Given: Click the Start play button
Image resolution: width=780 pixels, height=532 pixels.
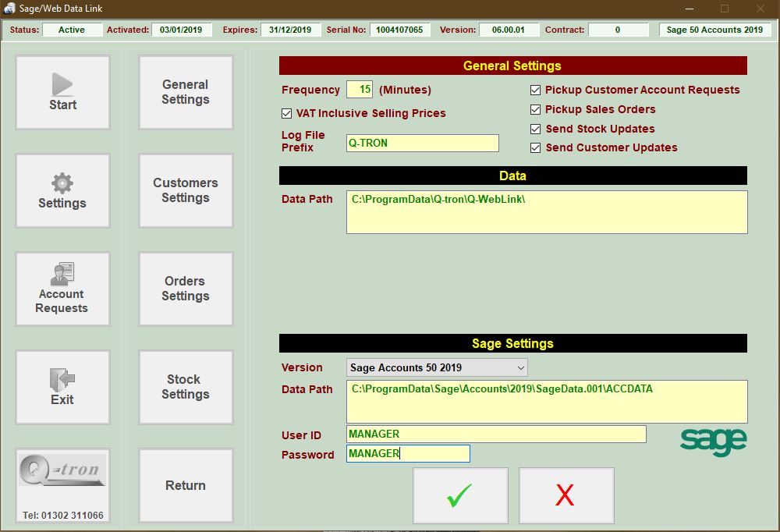Looking at the screenshot, I should tap(62, 93).
